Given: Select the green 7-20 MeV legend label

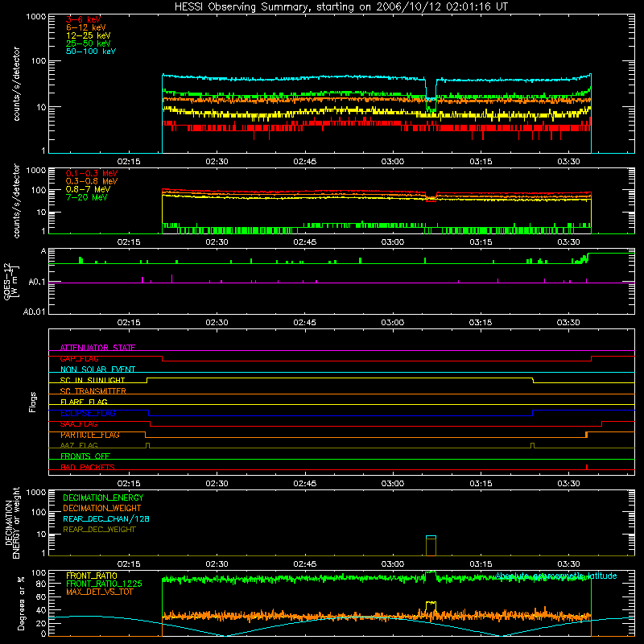Looking at the screenshot, I should point(86,197).
